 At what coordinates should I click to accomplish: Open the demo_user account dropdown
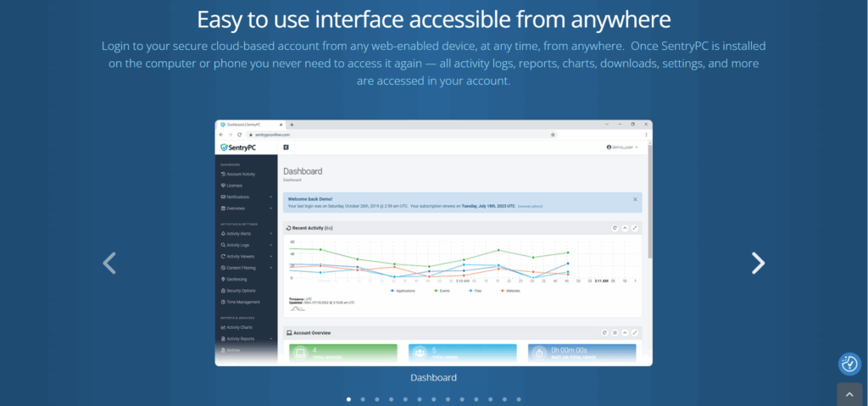click(623, 147)
